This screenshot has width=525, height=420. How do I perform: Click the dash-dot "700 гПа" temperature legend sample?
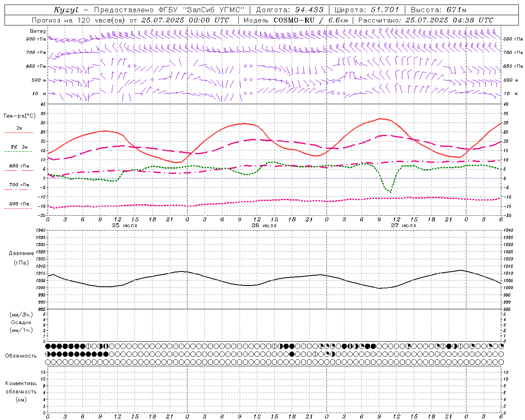coord(18,190)
